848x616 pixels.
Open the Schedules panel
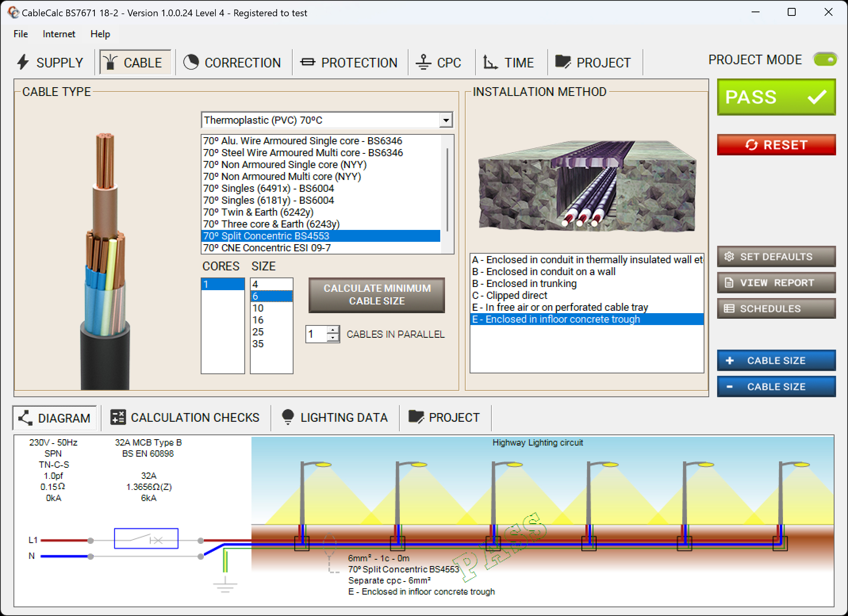coord(775,308)
